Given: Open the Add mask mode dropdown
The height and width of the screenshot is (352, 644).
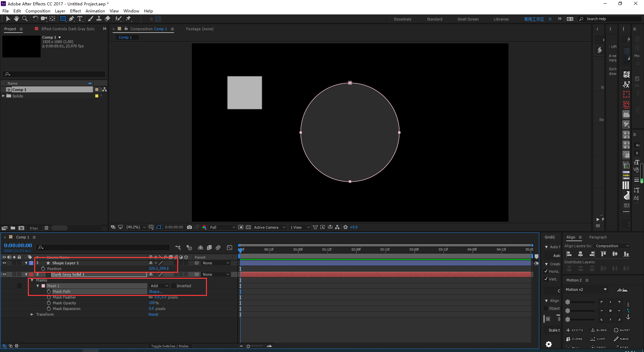Looking at the screenshot, I should (x=159, y=286).
